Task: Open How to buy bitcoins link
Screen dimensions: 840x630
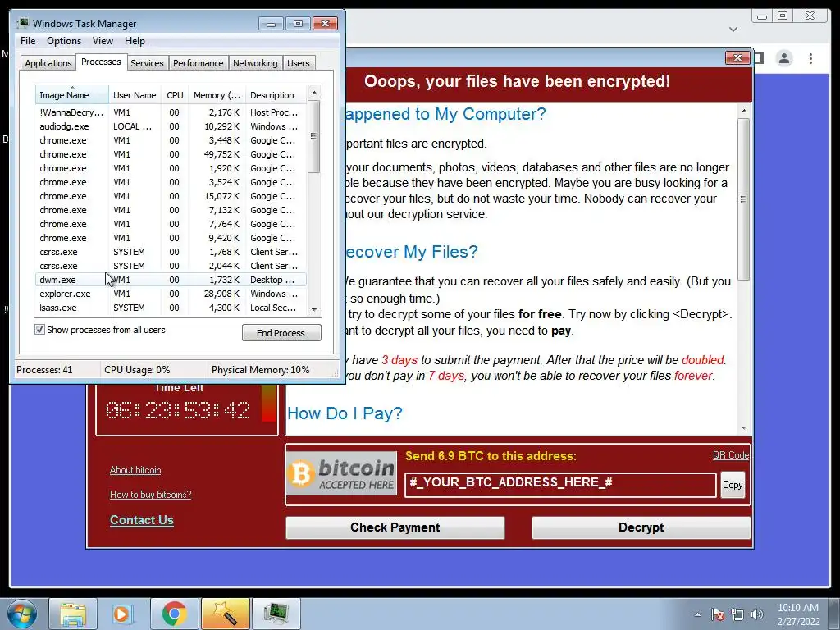Action: [151, 495]
